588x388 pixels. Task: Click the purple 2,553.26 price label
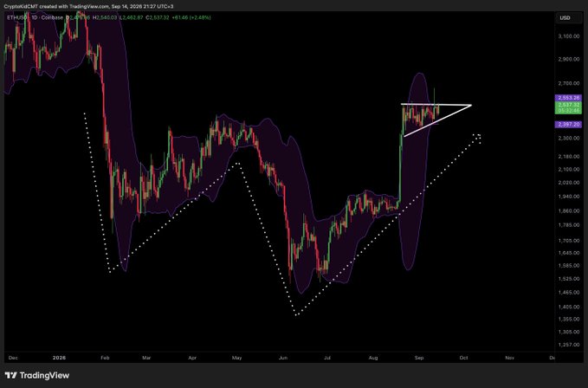[x=568, y=98]
